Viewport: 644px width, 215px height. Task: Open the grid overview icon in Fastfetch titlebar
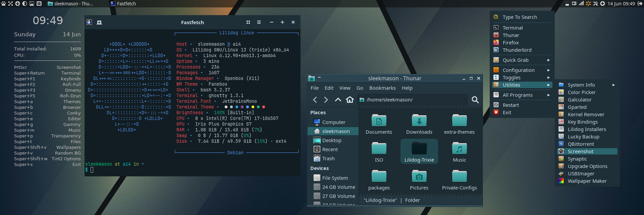[x=248, y=22]
